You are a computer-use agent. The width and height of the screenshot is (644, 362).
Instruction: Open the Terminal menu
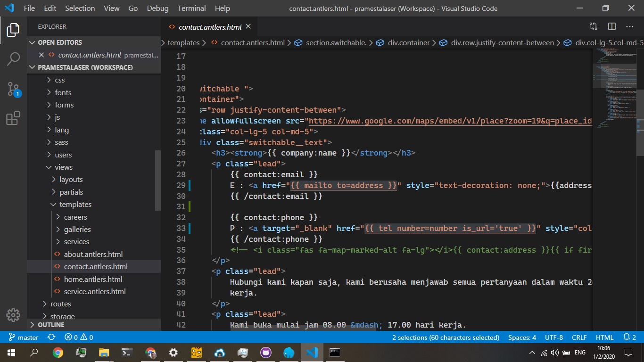[191, 8]
